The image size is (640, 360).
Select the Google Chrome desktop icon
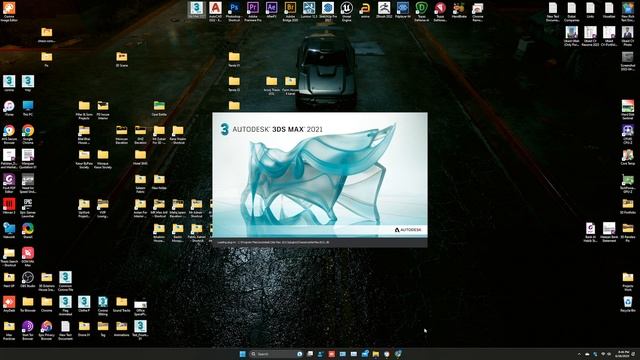click(28, 134)
